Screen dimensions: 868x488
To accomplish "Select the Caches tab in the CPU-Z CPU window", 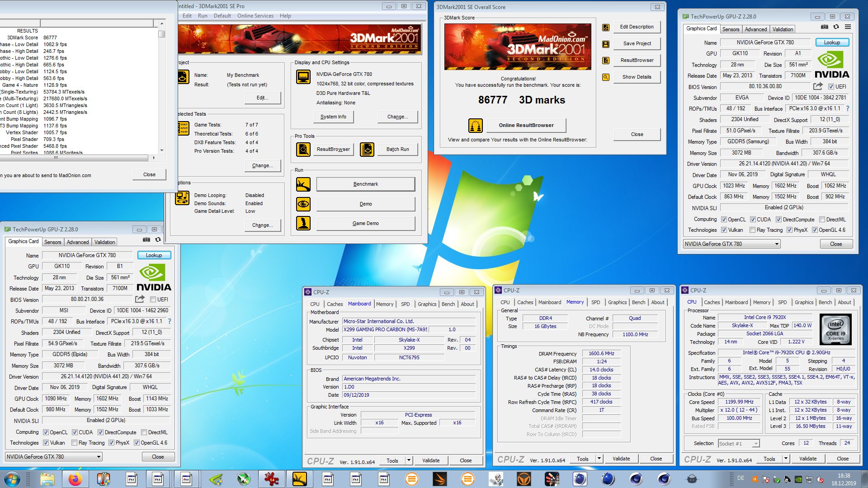I will point(712,302).
